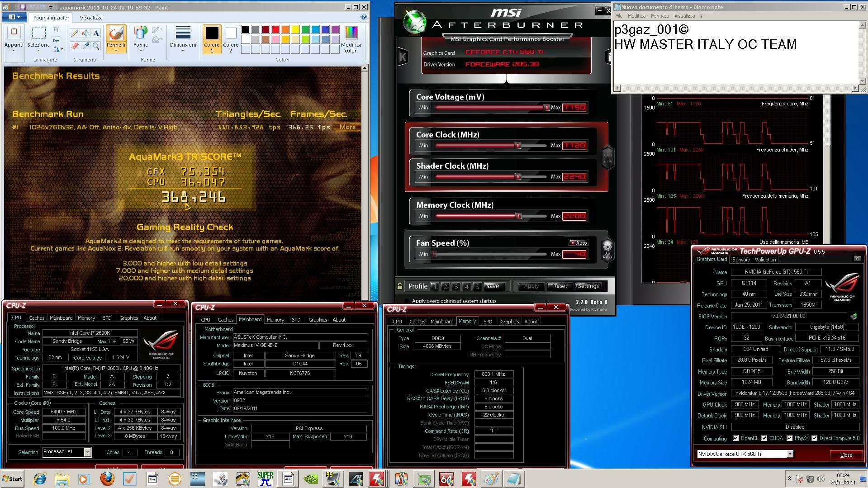
Task: Open the Caches tab in first CPU-Z
Action: click(36, 318)
